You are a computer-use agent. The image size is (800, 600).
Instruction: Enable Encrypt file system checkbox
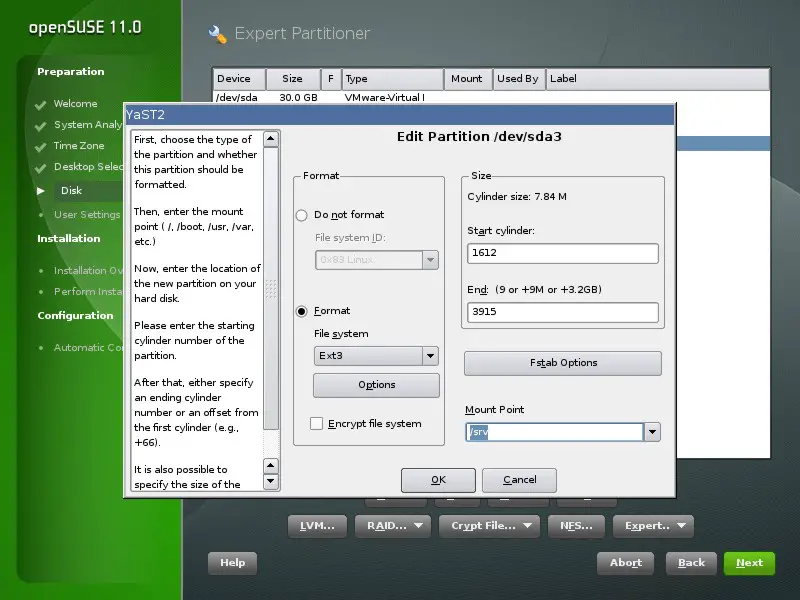[x=316, y=423]
